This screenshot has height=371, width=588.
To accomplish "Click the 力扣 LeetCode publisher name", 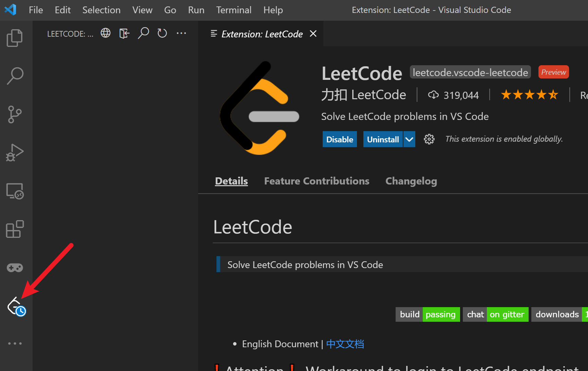I will click(x=364, y=95).
